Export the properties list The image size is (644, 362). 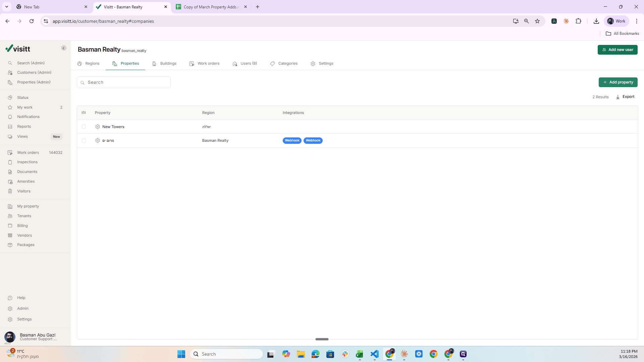click(625, 97)
